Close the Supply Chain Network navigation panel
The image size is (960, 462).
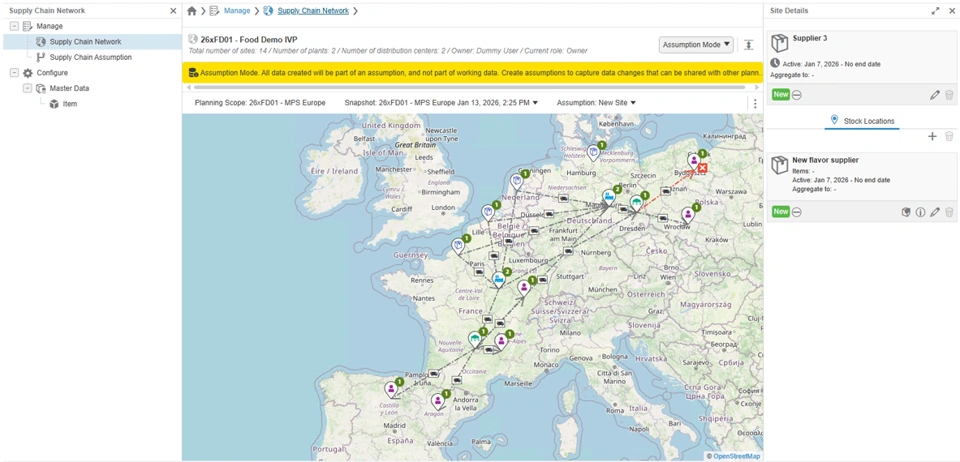[x=173, y=11]
